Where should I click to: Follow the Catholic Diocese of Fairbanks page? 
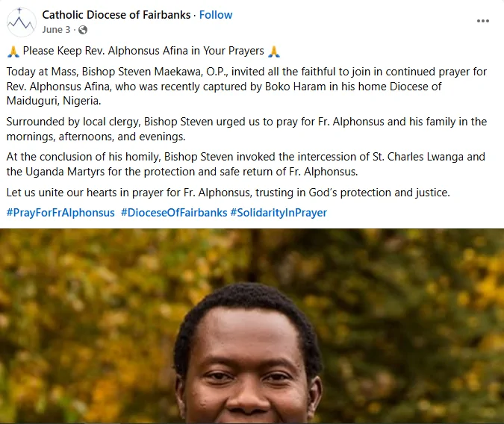tap(216, 15)
